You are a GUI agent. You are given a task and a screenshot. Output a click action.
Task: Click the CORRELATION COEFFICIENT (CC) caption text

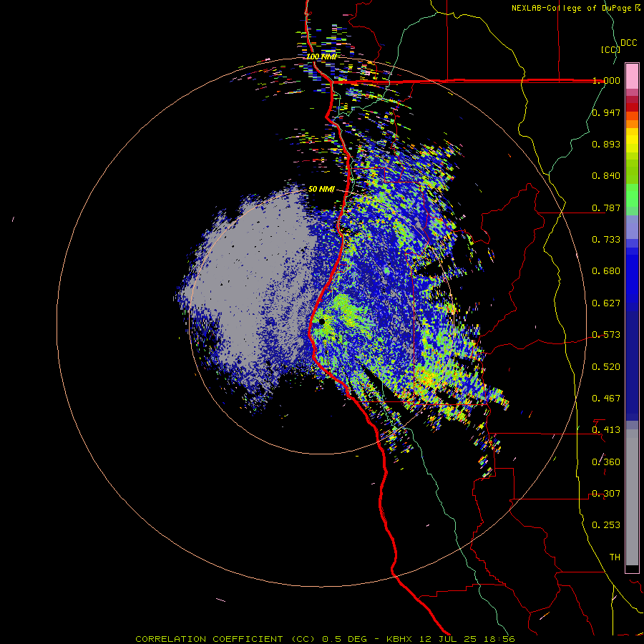(x=225, y=639)
